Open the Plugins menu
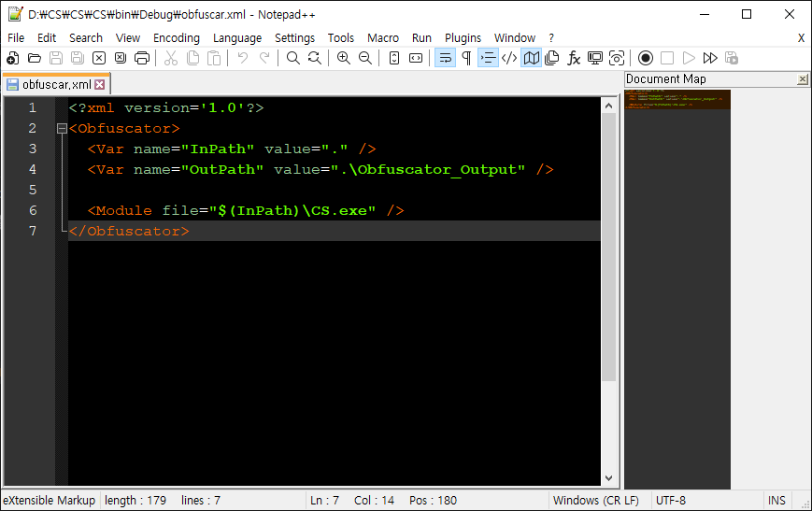Screen dimensions: 812x511 (463, 37)
